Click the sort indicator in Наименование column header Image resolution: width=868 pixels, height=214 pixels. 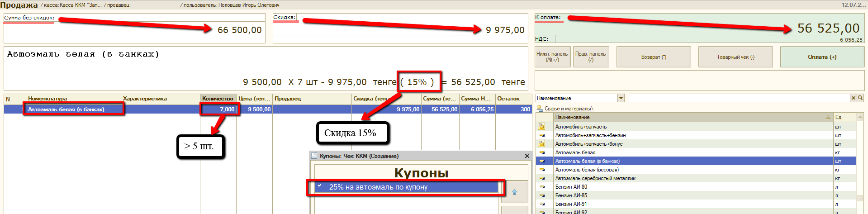pos(828,117)
